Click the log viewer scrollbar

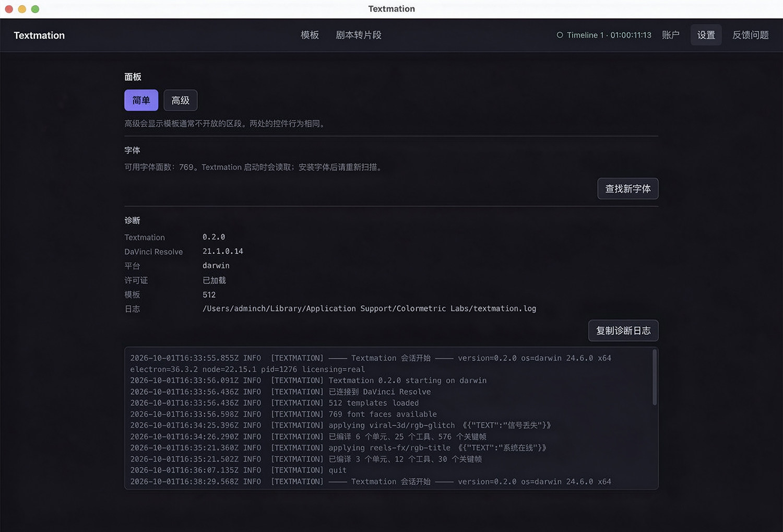655,377
